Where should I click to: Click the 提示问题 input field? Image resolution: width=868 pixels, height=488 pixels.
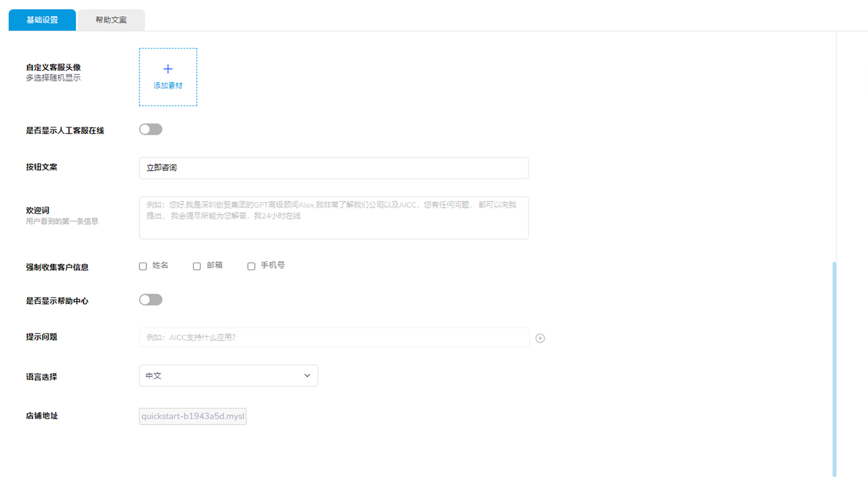(334, 338)
